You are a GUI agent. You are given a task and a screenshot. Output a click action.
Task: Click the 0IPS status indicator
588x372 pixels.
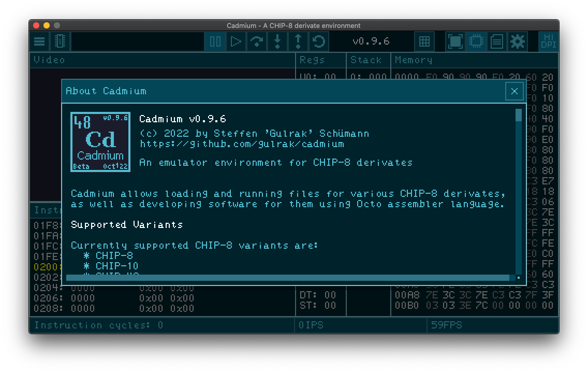click(x=311, y=325)
